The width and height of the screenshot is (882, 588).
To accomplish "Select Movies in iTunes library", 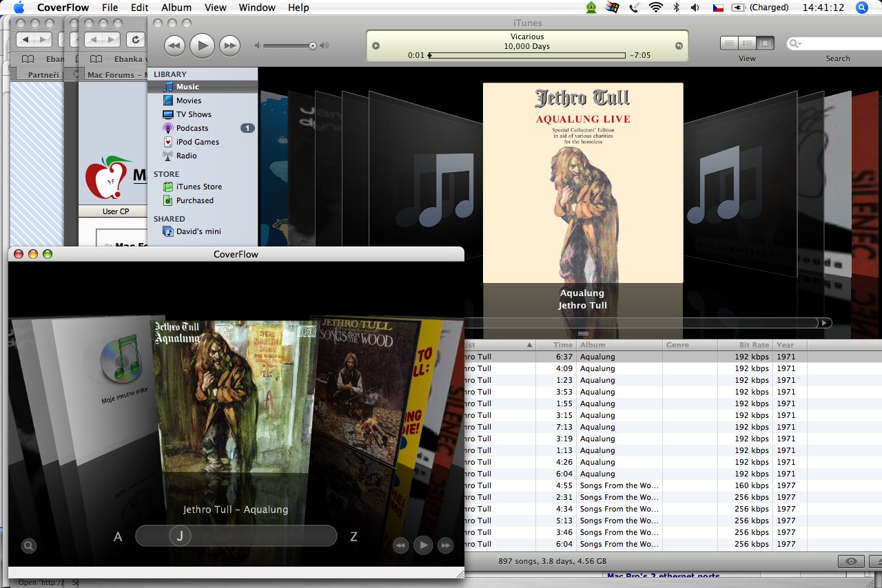I will [203, 101].
